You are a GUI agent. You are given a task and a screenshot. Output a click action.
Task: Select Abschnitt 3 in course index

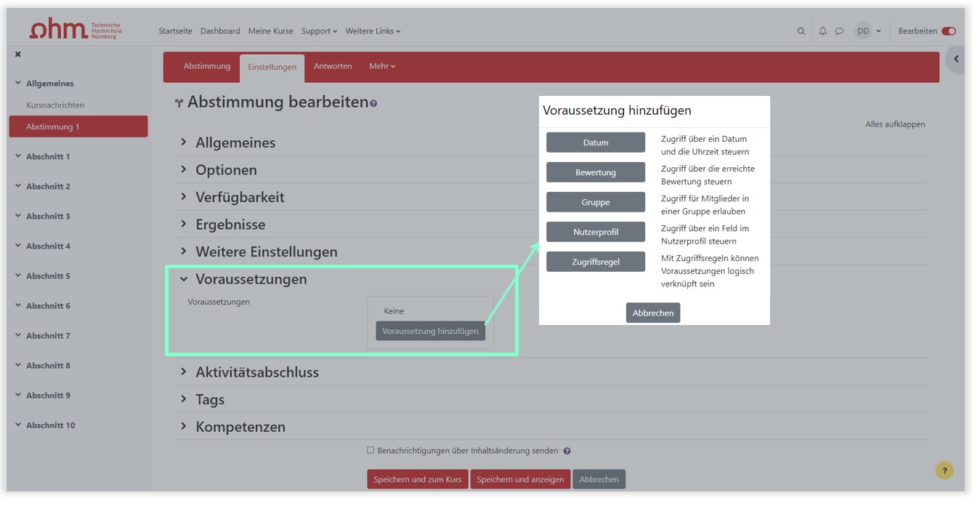click(48, 217)
